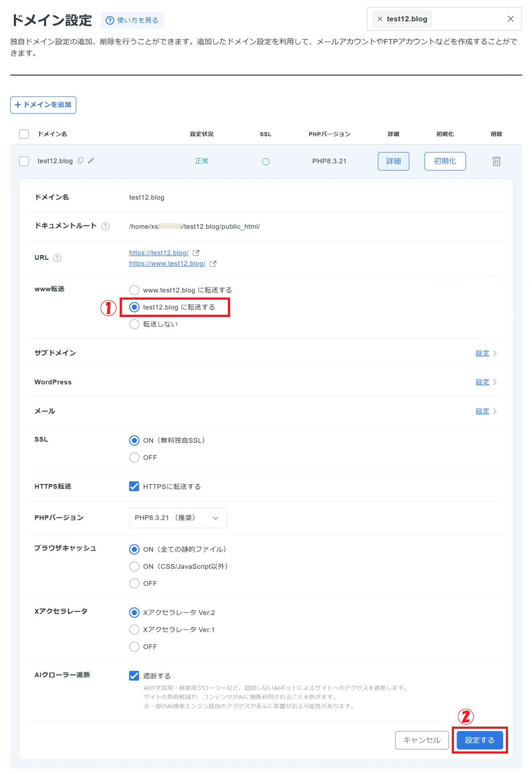This screenshot has height=774, width=532.
Task: Clear the domain search field with X
Action: coord(510,19)
